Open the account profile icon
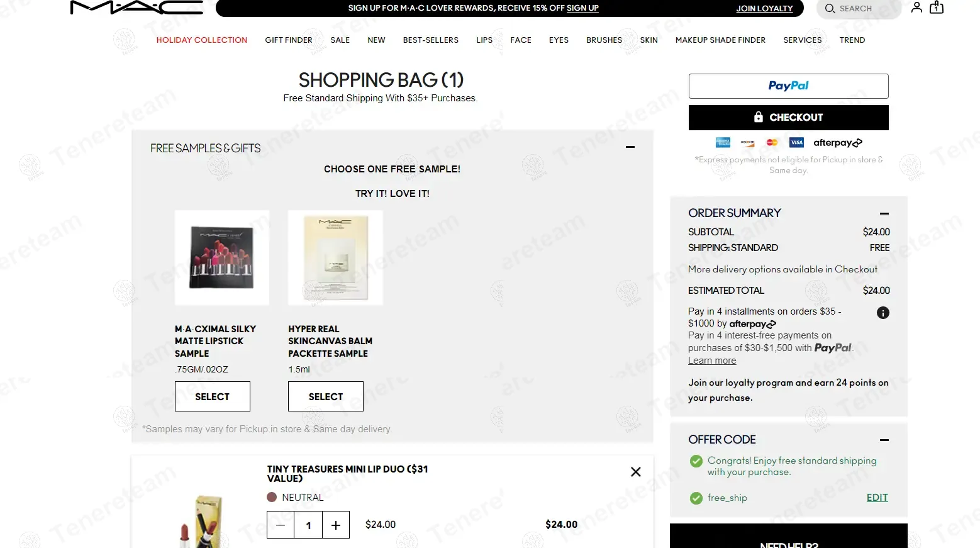The width and height of the screenshot is (980, 548). 916,8
